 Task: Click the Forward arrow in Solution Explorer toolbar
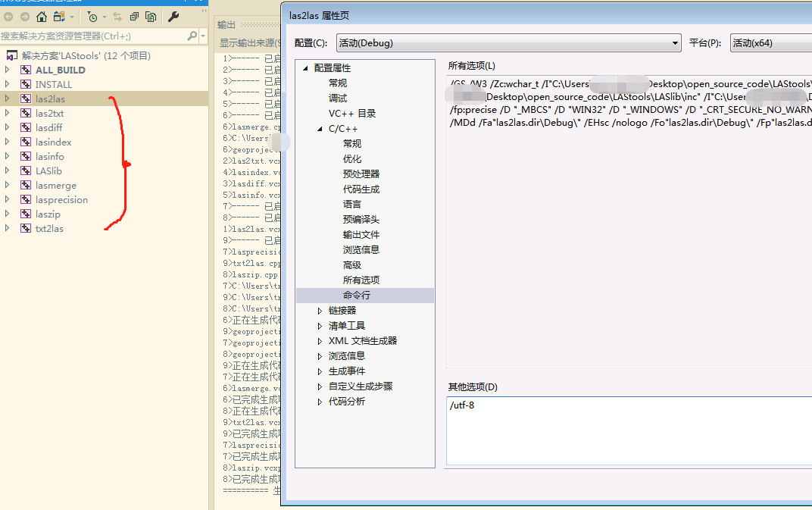click(x=24, y=17)
